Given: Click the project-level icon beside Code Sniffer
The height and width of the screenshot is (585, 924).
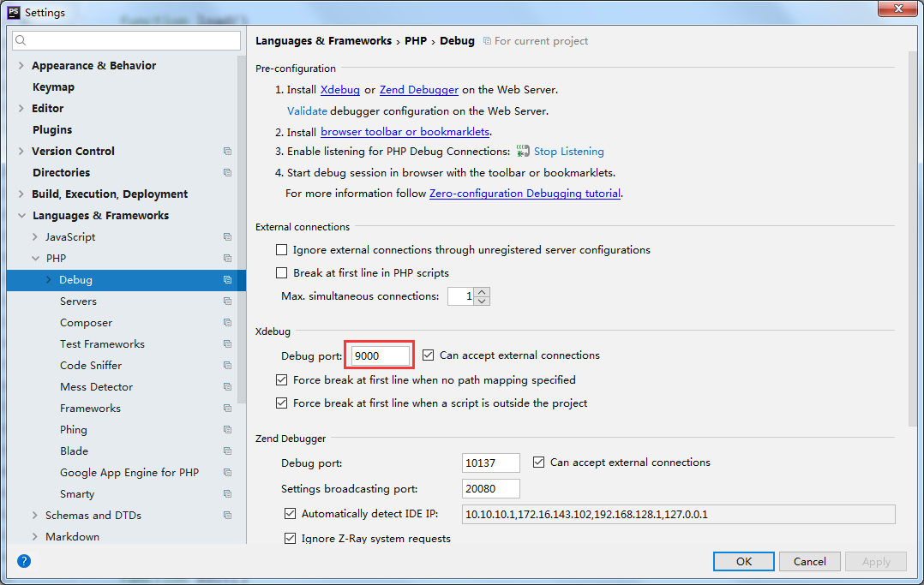Looking at the screenshot, I should 227,365.
